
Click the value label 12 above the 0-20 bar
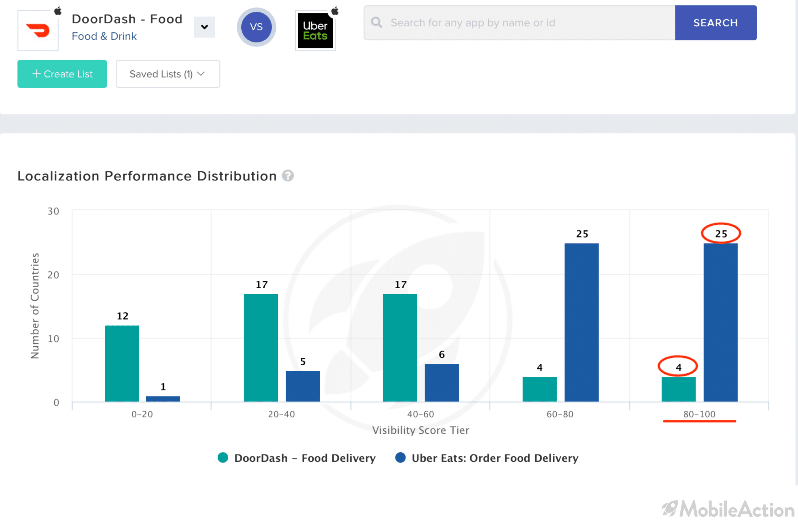(x=123, y=316)
